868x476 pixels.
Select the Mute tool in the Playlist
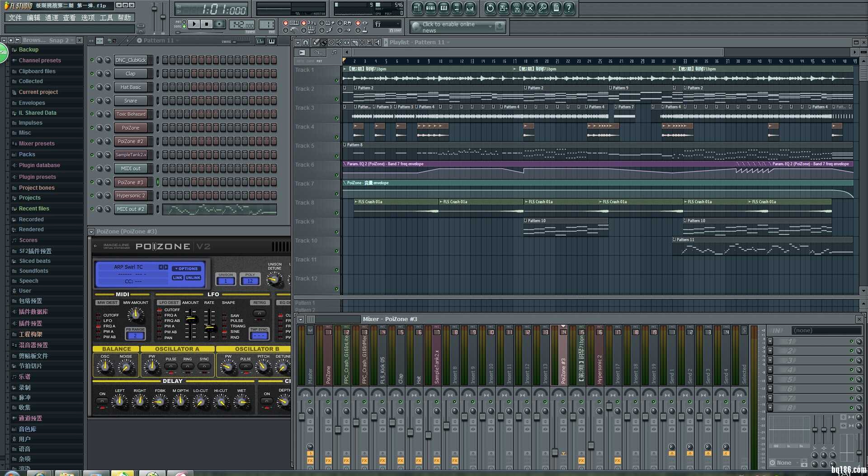pyautogui.click(x=339, y=42)
